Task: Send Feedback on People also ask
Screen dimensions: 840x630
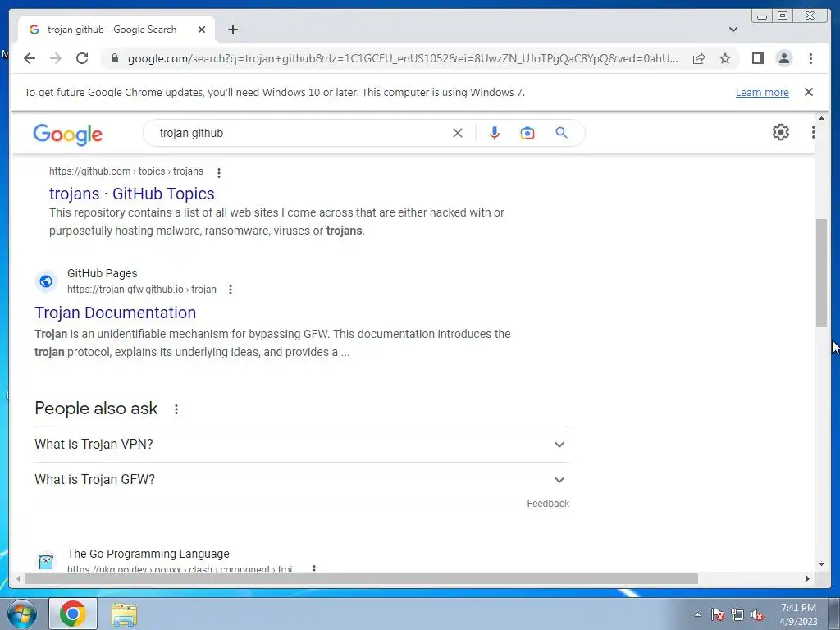Action: [x=547, y=504]
